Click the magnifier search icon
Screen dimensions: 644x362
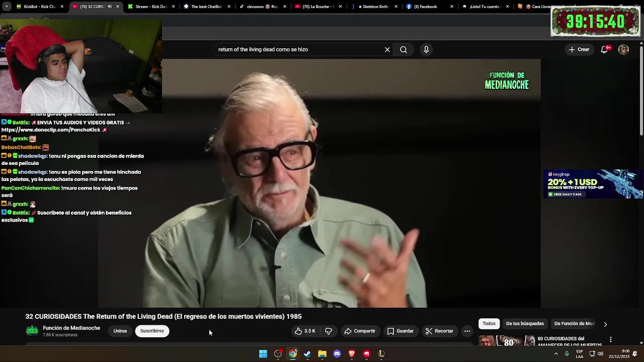[x=404, y=49]
